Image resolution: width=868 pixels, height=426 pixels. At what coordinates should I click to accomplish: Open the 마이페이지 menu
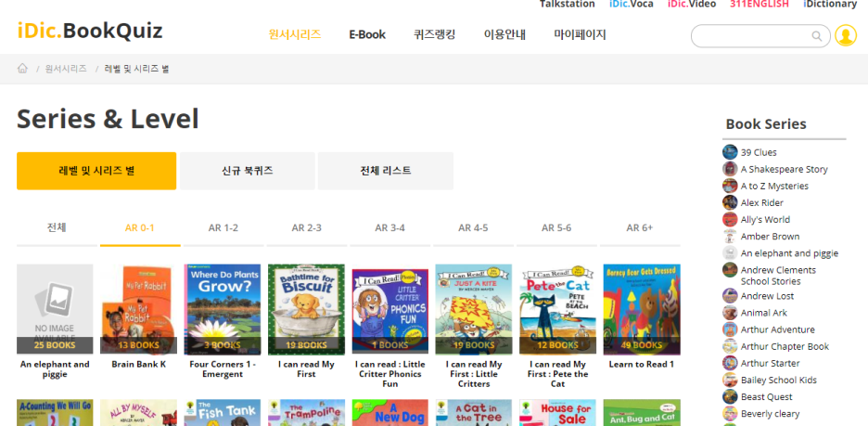tap(581, 34)
